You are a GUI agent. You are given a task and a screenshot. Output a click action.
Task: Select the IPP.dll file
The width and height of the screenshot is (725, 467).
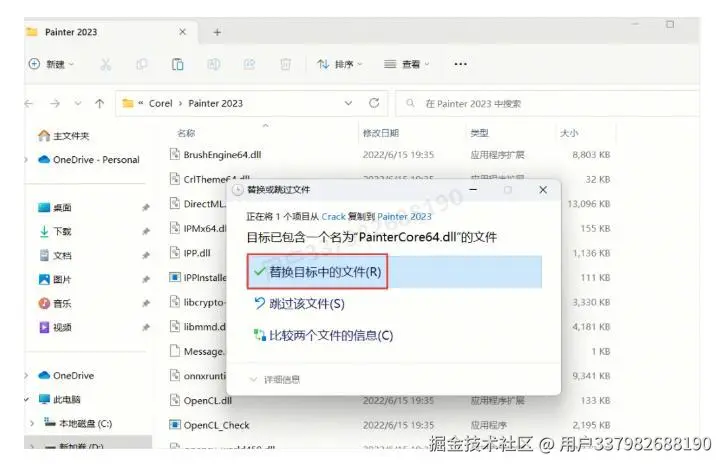(197, 253)
